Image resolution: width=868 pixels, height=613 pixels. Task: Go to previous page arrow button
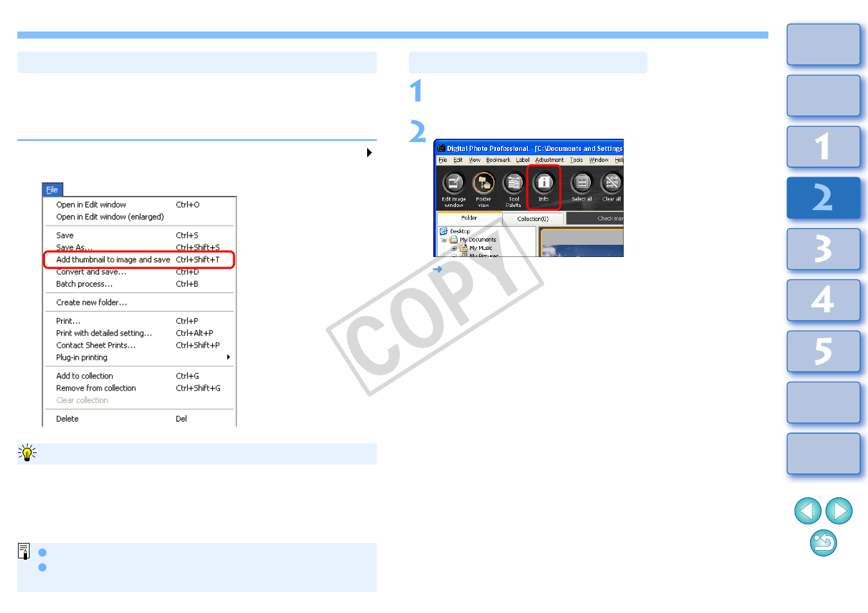click(x=808, y=511)
